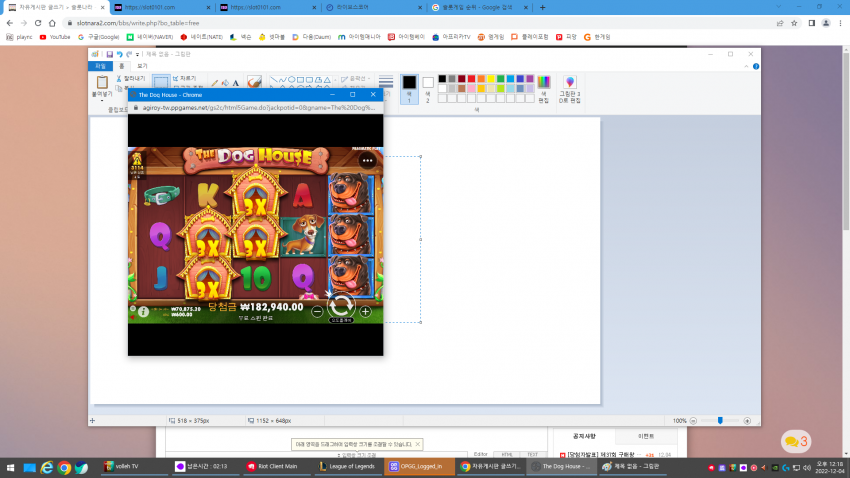Choose the Oval shape in shapes gallery
Screen dimensions: 850x478
tap(292, 80)
